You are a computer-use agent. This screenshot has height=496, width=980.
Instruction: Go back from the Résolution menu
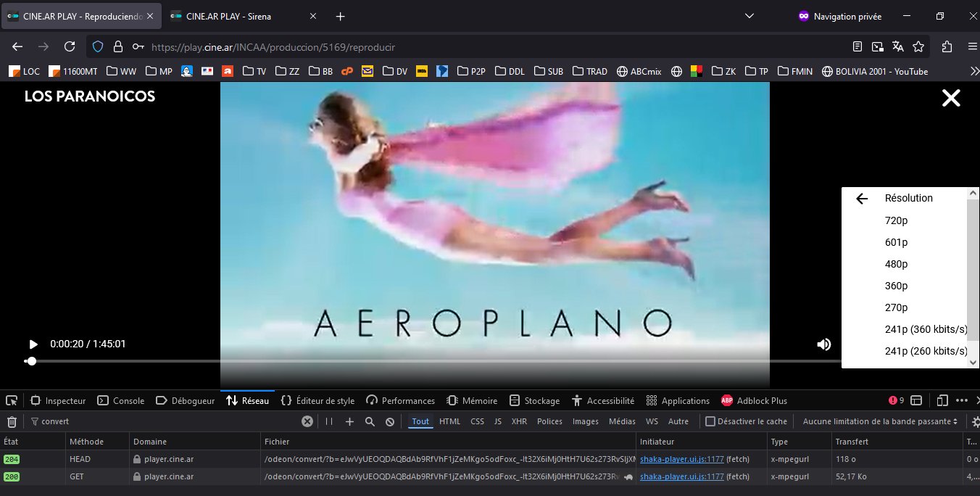point(862,199)
